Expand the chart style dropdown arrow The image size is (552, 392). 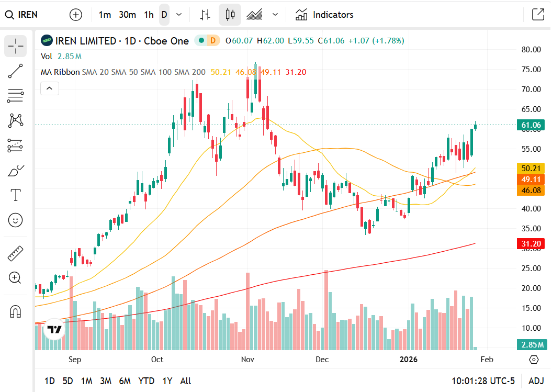275,15
